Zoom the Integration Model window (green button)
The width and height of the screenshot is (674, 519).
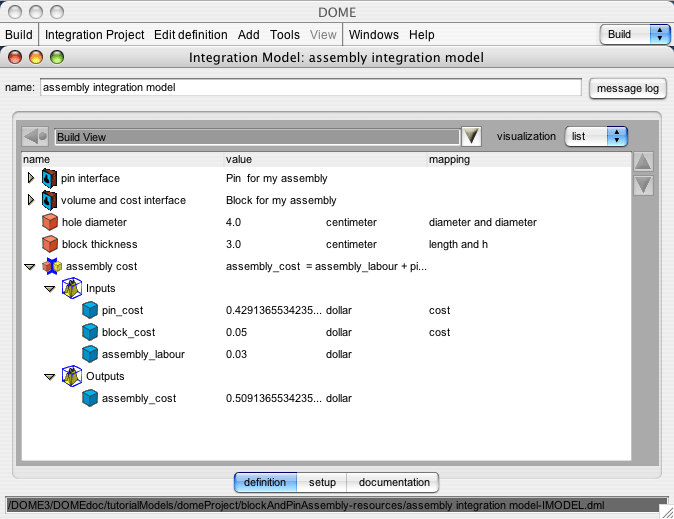tap(57, 57)
